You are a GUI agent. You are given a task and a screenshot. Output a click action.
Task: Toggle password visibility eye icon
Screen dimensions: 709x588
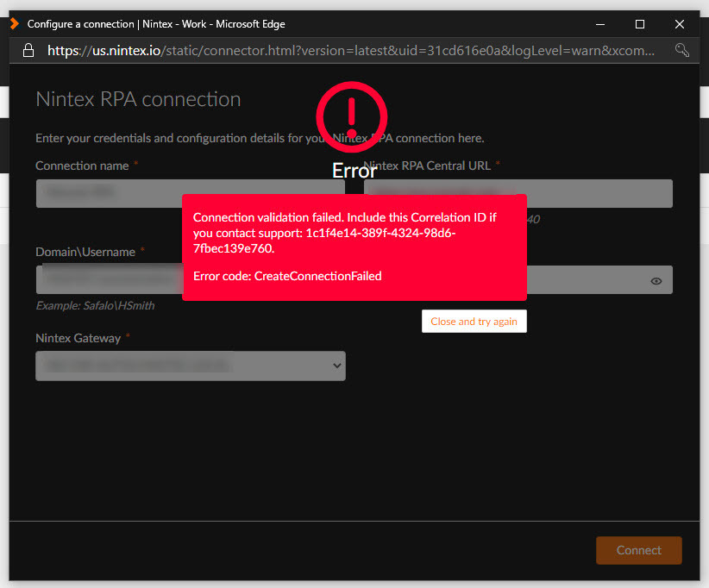[x=656, y=281]
